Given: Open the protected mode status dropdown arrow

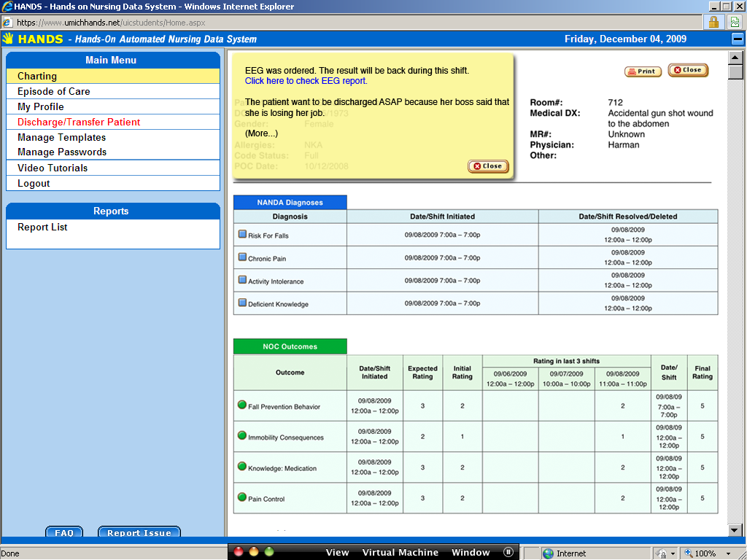Looking at the screenshot, I should tap(673, 554).
